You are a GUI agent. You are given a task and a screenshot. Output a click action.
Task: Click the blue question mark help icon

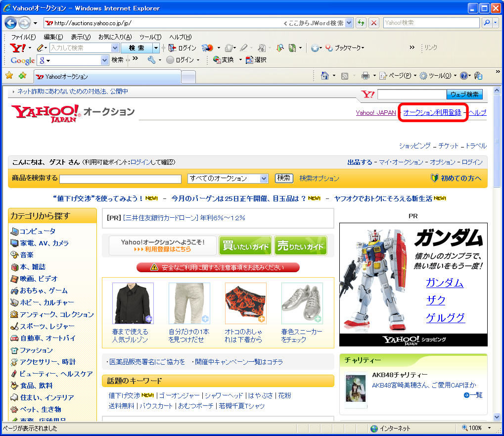[463, 76]
